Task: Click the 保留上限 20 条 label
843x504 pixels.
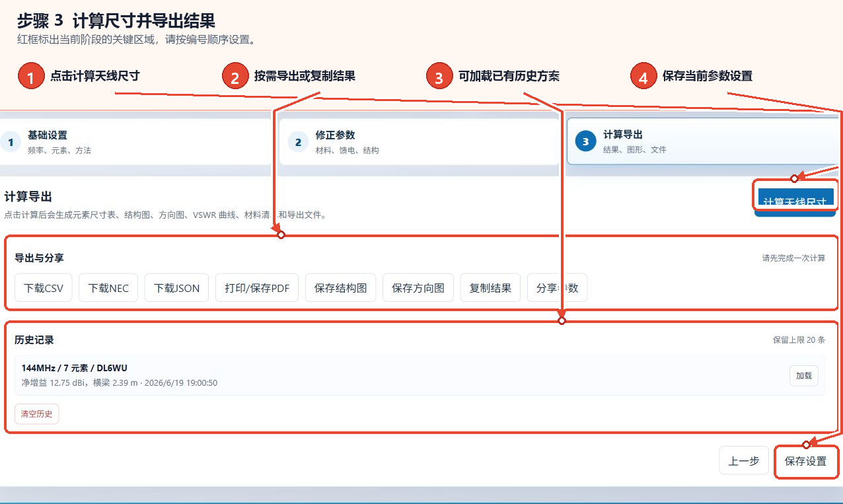Action: 799,340
